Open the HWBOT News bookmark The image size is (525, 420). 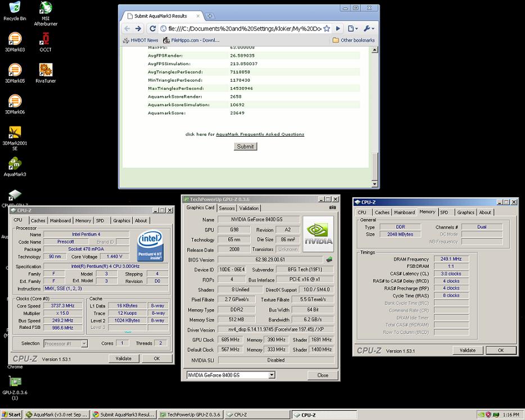(141, 40)
